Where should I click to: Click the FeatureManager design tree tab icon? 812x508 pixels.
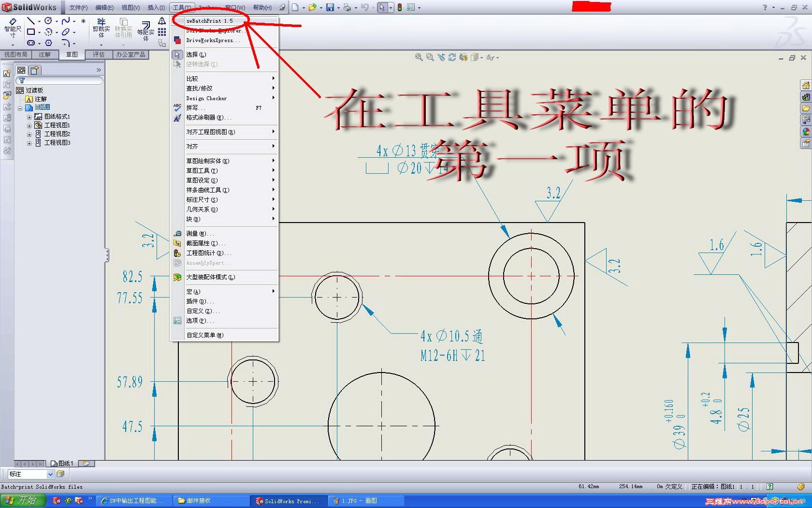[x=21, y=70]
